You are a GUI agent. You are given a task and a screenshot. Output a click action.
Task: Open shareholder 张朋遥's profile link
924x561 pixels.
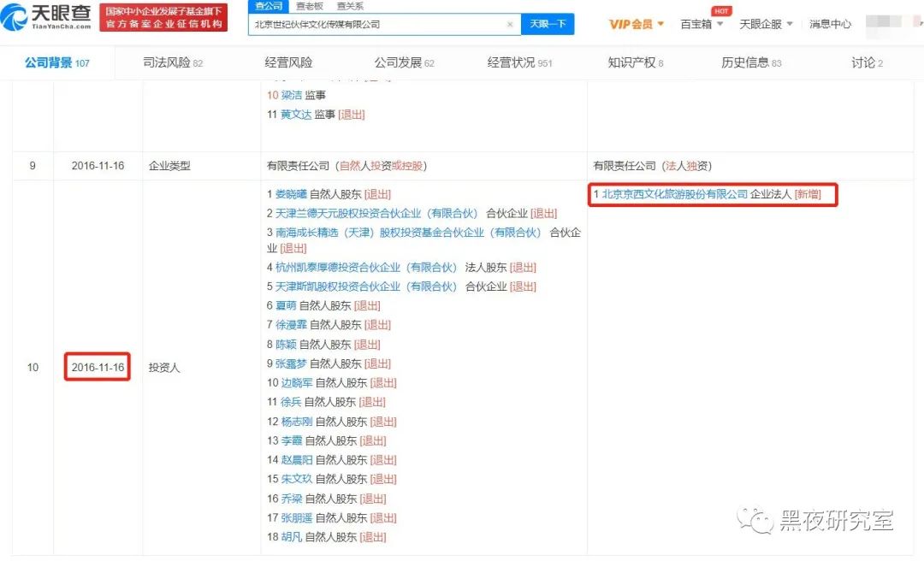point(296,518)
